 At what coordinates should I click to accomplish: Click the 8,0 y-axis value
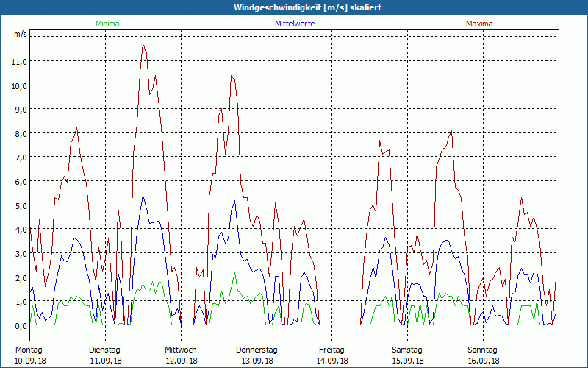point(21,134)
